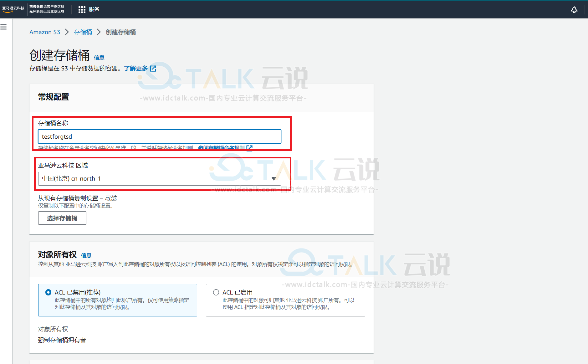Click the Amazon cloud logo in the header
The height and width of the screenshot is (364, 588).
(13, 9)
